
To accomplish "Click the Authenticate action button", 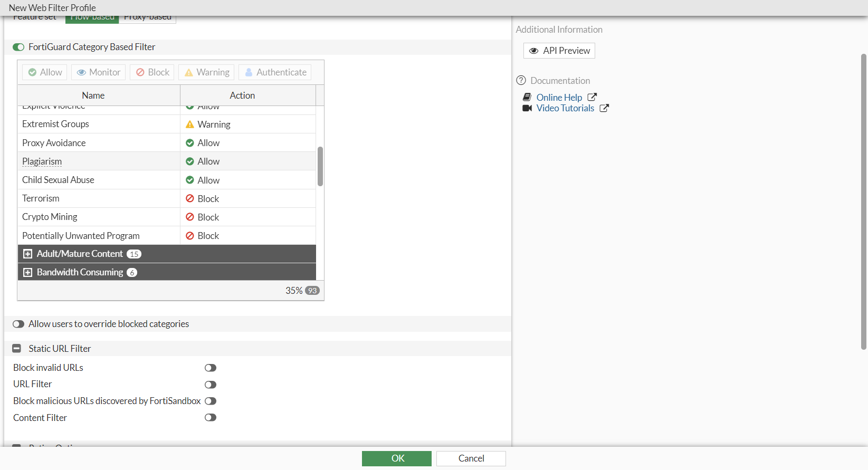I will click(x=275, y=72).
